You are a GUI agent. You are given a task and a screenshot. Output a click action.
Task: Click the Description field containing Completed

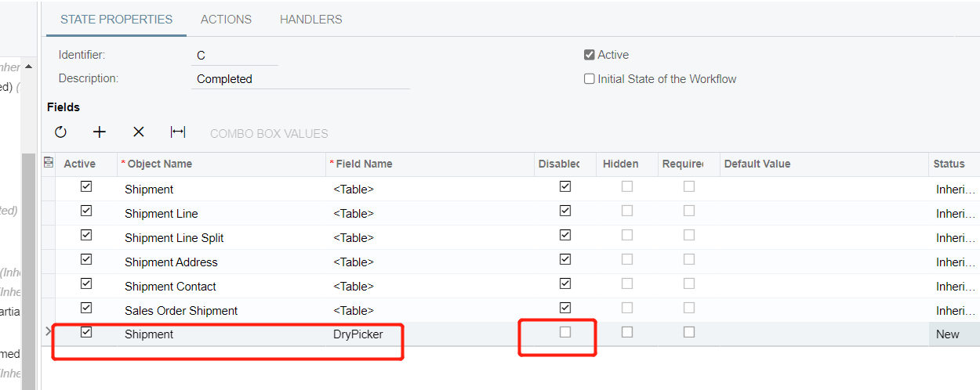300,78
